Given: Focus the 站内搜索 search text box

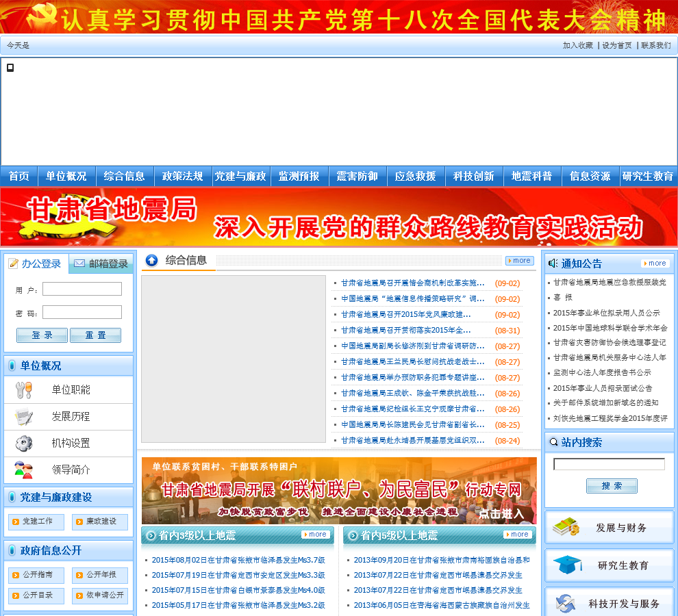Looking at the screenshot, I should pyautogui.click(x=609, y=464).
